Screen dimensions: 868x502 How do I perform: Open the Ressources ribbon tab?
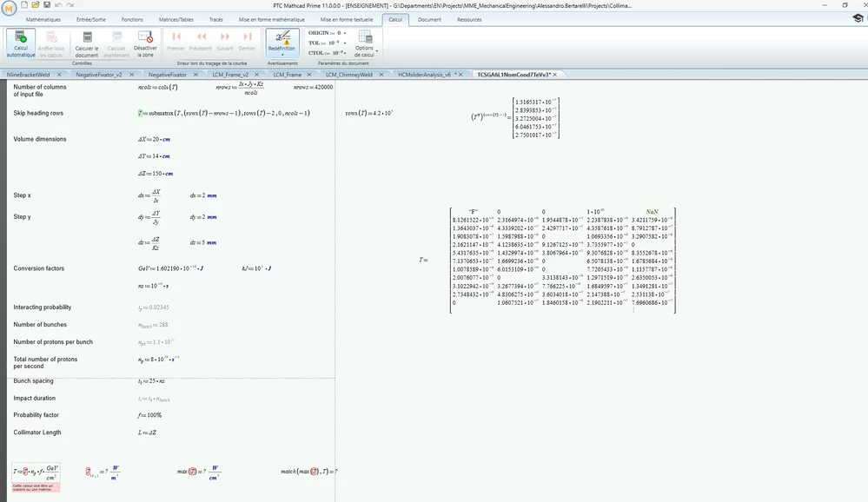pos(469,19)
